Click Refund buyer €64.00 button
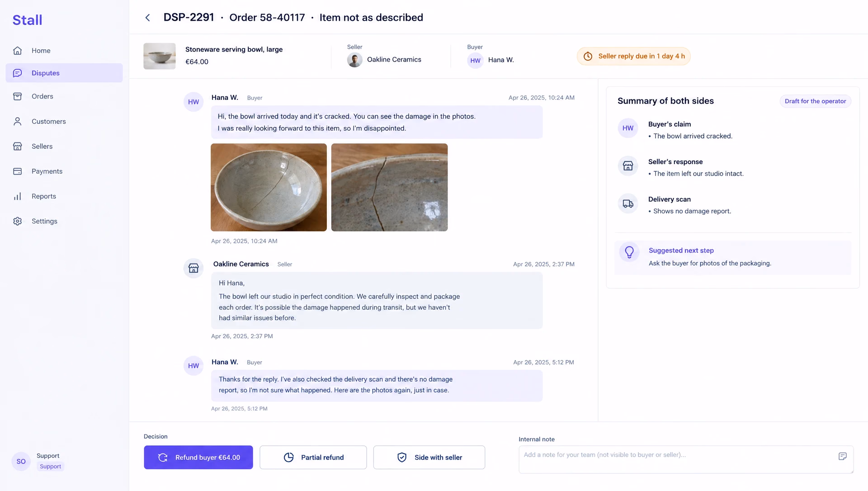 198,458
